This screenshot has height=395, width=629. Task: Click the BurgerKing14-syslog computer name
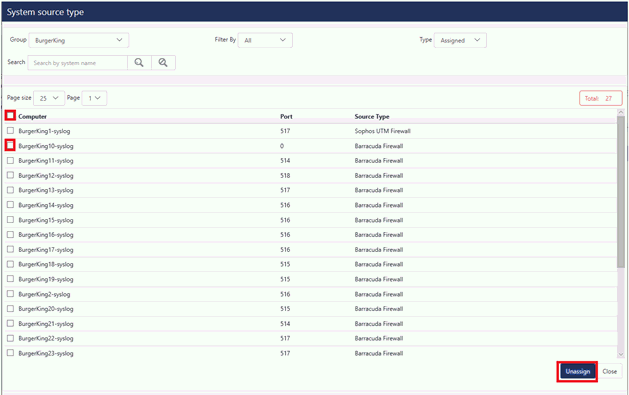pyautogui.click(x=46, y=205)
